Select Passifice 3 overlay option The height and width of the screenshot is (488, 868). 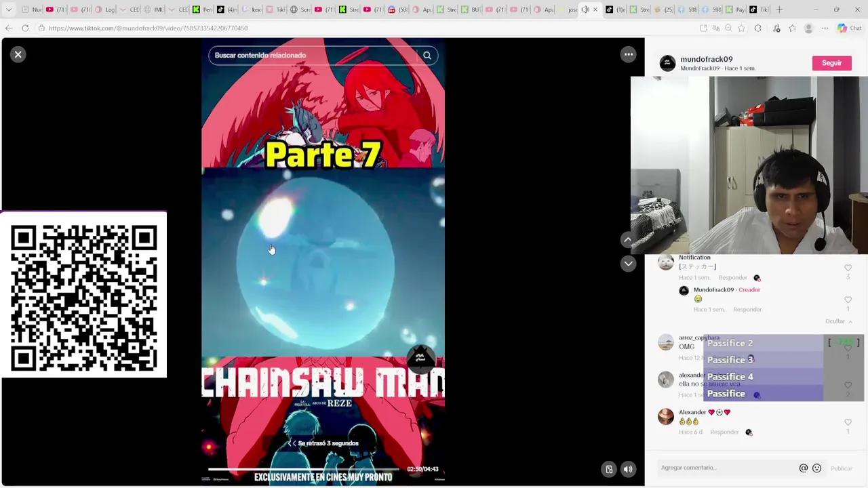pyautogui.click(x=763, y=360)
